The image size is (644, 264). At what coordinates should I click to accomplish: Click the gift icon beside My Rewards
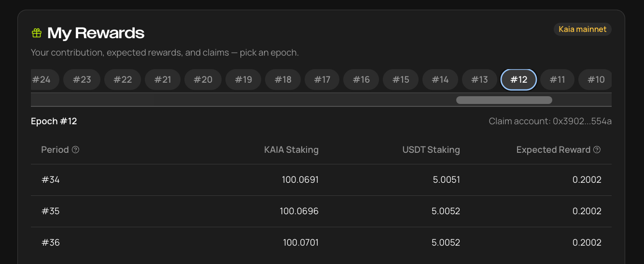point(37,33)
